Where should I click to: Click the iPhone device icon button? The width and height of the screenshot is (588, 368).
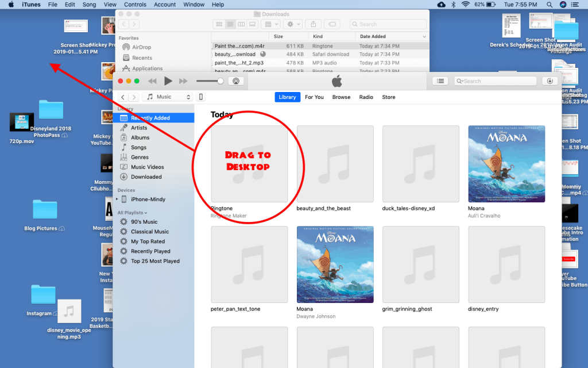(200, 97)
